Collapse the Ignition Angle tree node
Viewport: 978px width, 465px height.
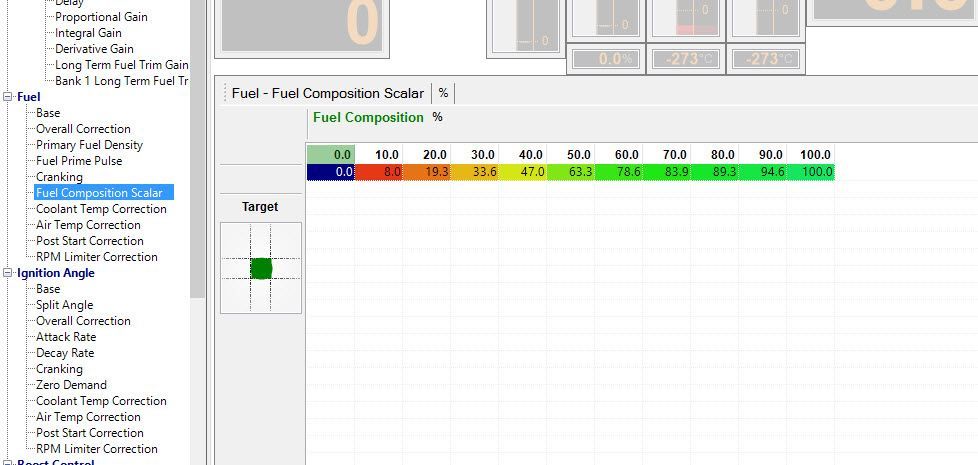tap(8, 273)
